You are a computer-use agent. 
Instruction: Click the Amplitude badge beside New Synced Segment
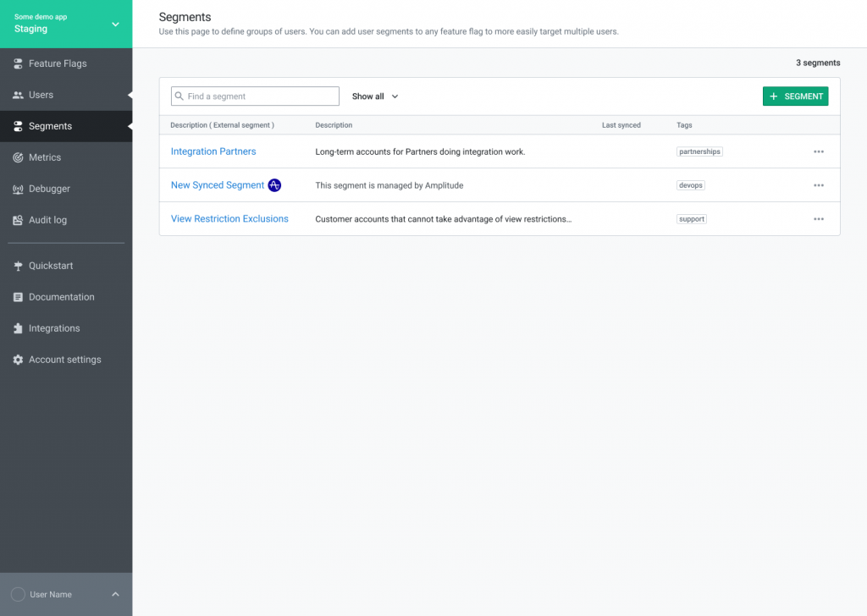point(273,184)
